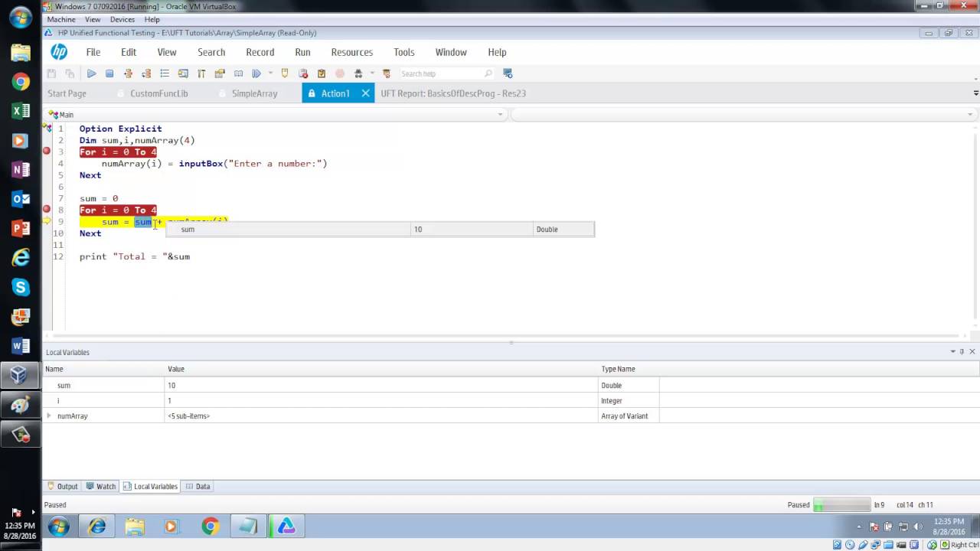This screenshot has height=551, width=980.
Task: Switch to the Start Page tab
Action: point(67,93)
